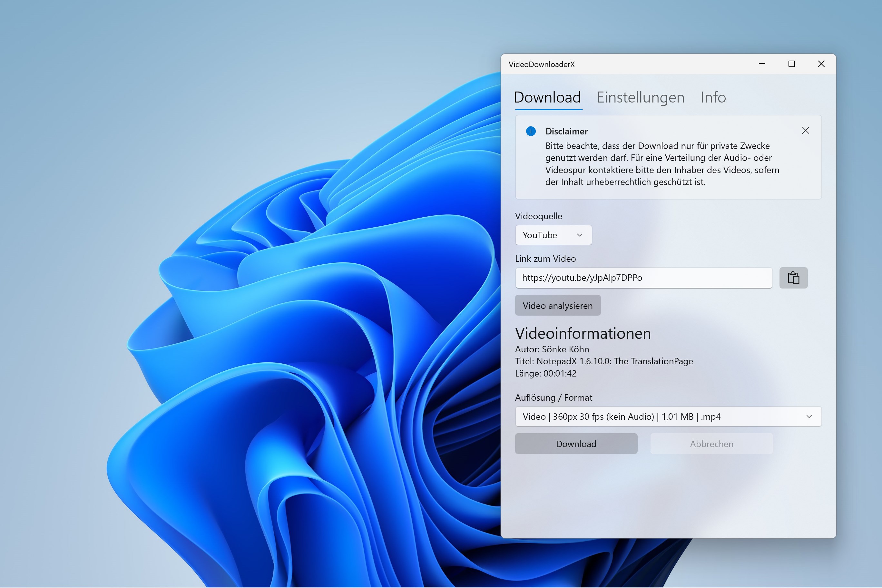Open the Info tab
This screenshot has height=588, width=882.
pyautogui.click(x=713, y=97)
